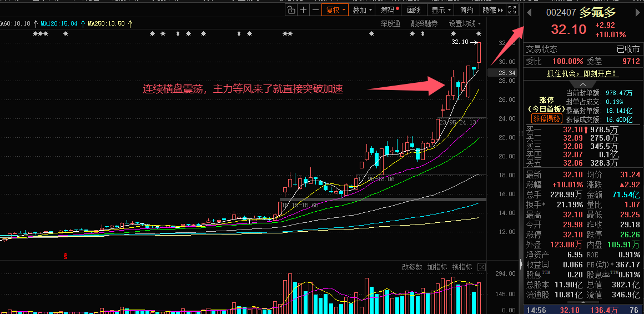Screen dimensions: 644x314
Task: Open the 融资融券 tab
Action: coord(424,23)
